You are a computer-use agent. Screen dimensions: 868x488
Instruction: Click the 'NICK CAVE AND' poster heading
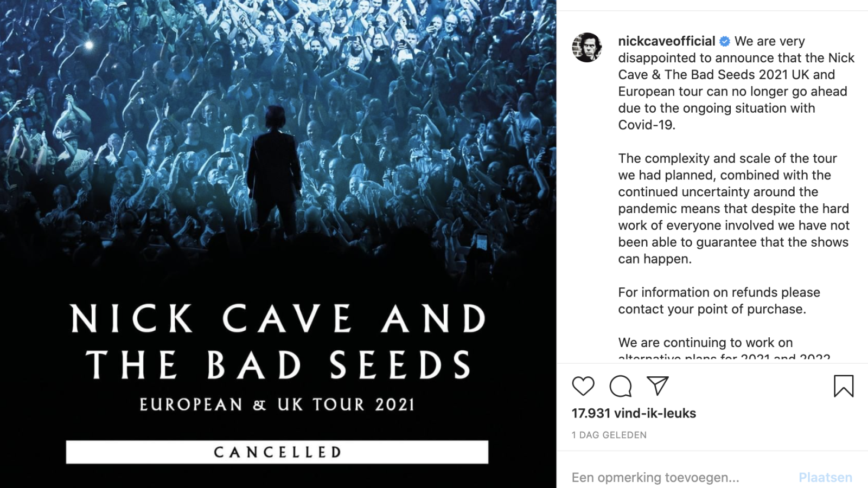[x=278, y=318]
